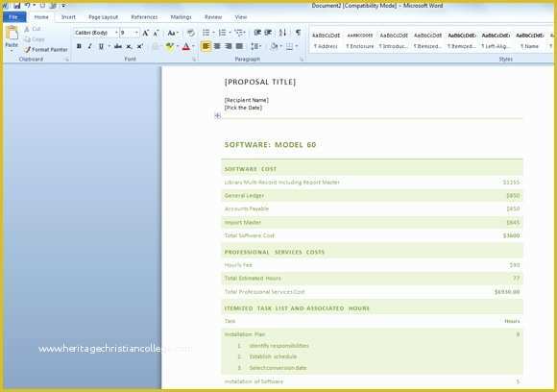Switch to the Mailings tab
The width and height of the screenshot is (557, 392).
[x=181, y=17]
